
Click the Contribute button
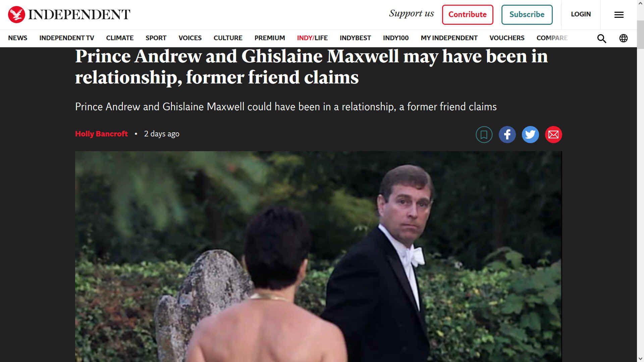pyautogui.click(x=468, y=15)
